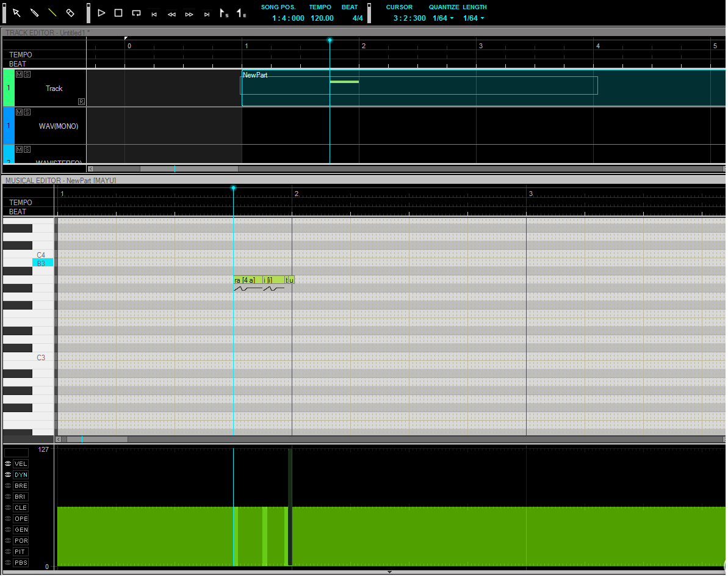Rewind the song position

coord(172,15)
